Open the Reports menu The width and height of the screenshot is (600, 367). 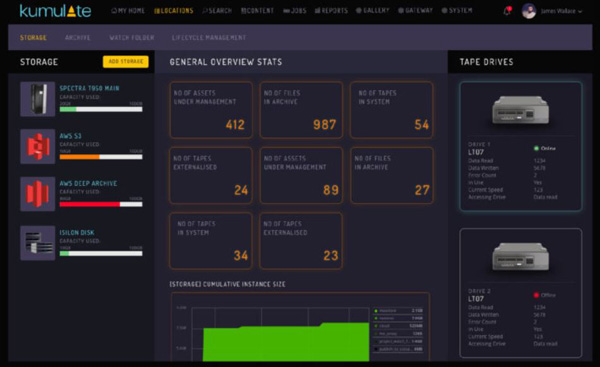click(331, 11)
